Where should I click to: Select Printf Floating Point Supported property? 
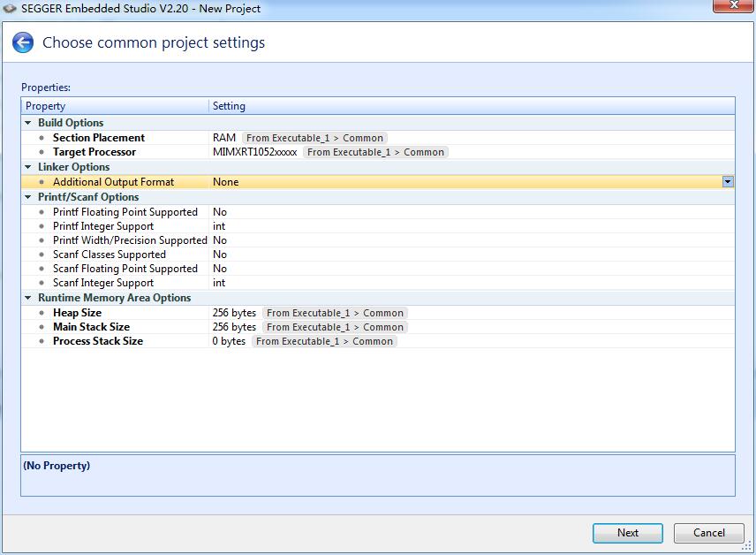point(125,212)
